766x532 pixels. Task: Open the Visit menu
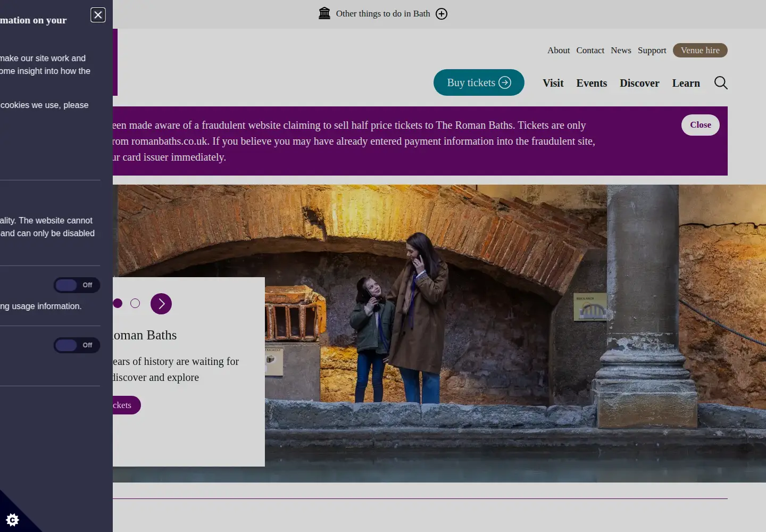(553, 83)
